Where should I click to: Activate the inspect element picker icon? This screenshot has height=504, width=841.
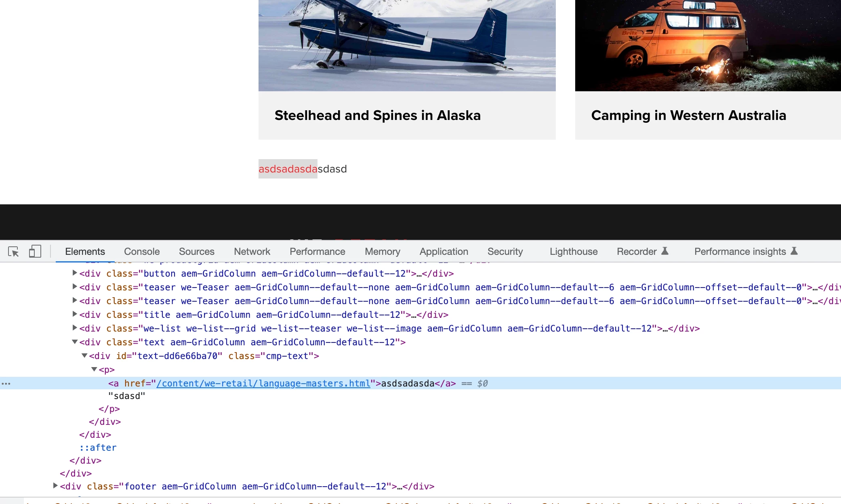click(13, 252)
